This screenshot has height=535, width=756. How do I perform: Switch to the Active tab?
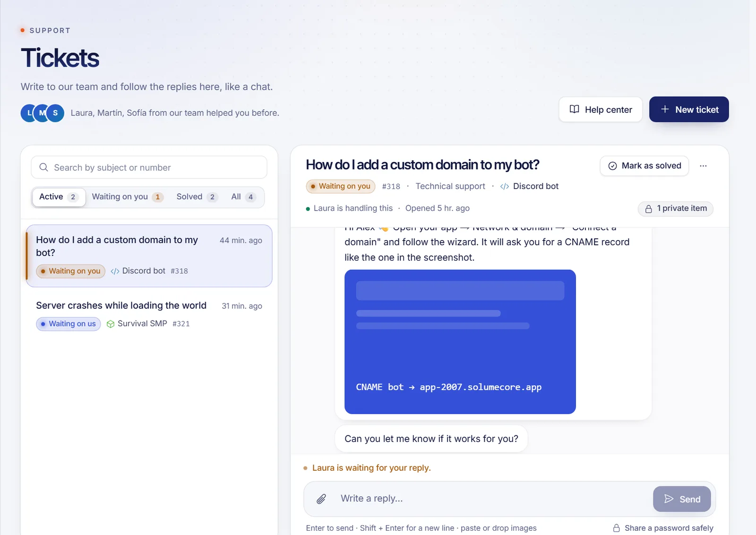point(59,197)
